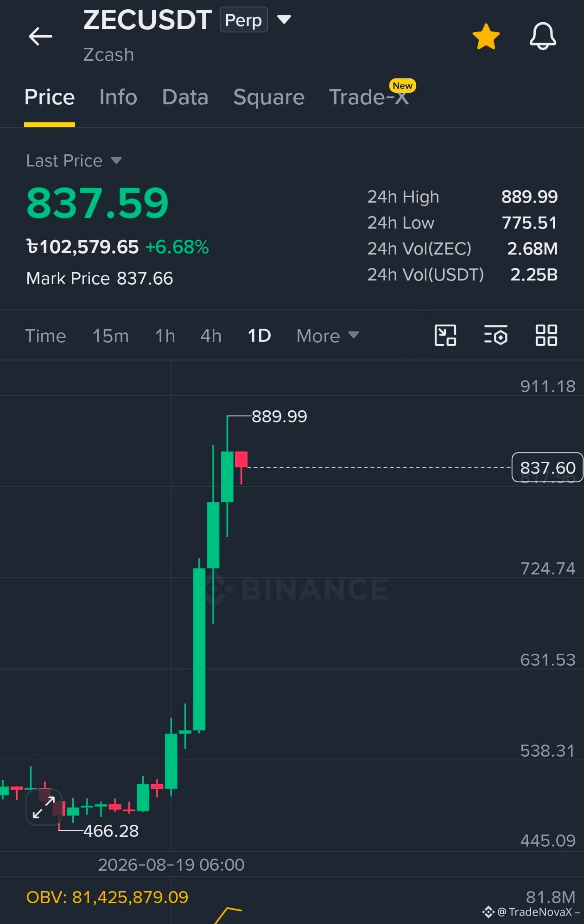This screenshot has width=584, height=924.
Task: Select the 15m chart interval
Action: click(x=110, y=336)
